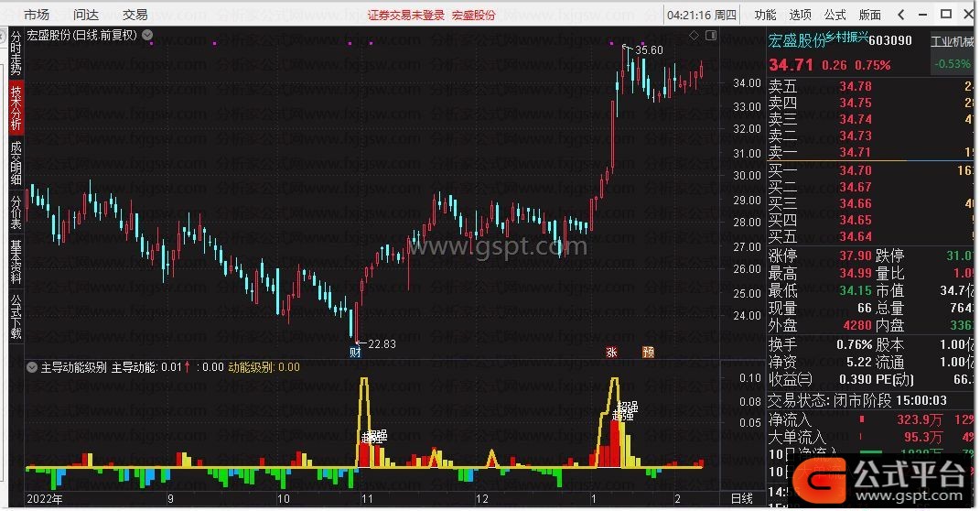This screenshot has height=511, width=980.
Task: Click the red 宏盛股份 title link
Action: click(474, 15)
